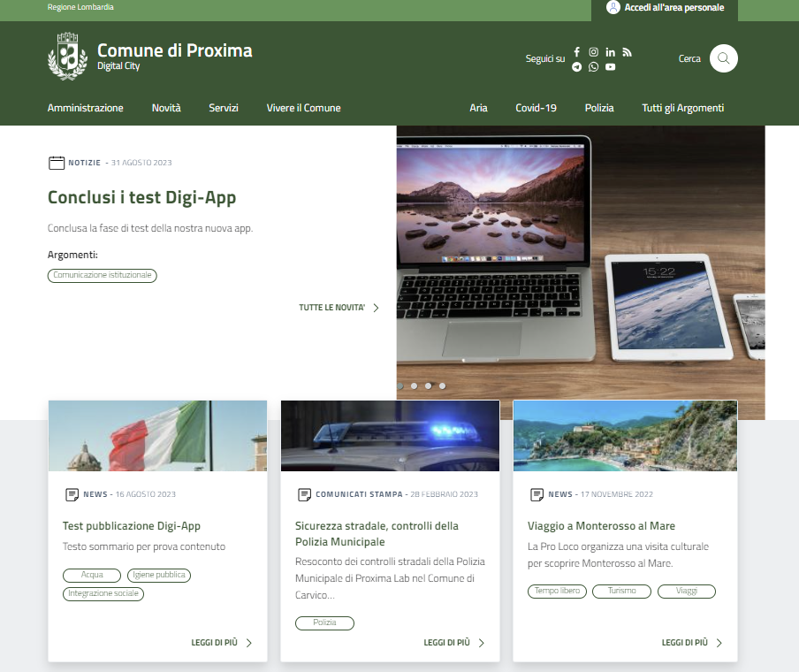Viewport: 799px width, 672px height.
Task: Open the YouTube channel icon
Action: pyautogui.click(x=611, y=67)
